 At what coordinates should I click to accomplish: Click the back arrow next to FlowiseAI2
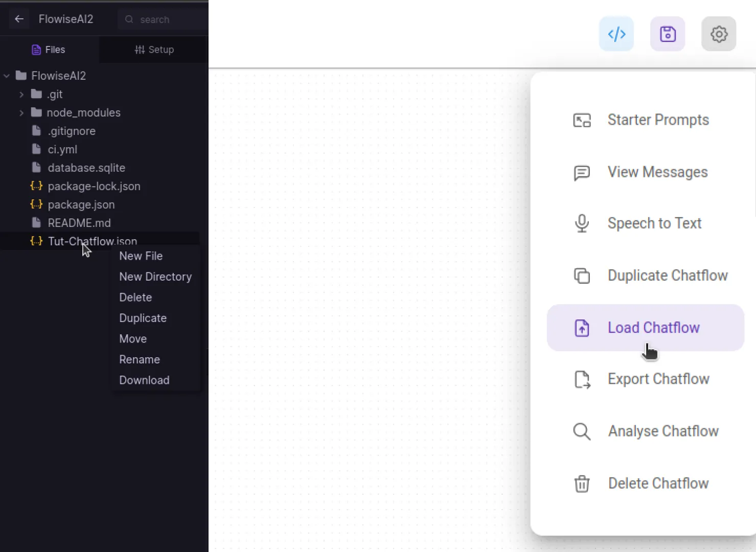[19, 19]
